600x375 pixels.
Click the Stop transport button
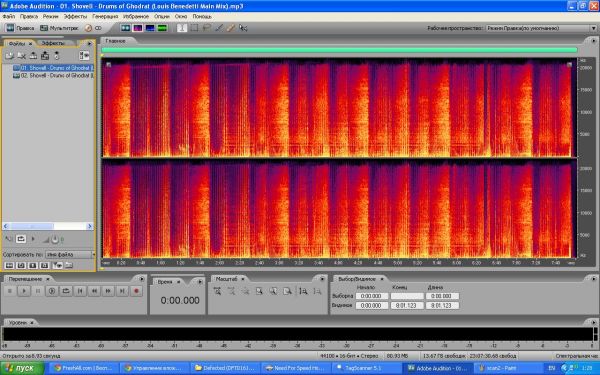click(10, 291)
